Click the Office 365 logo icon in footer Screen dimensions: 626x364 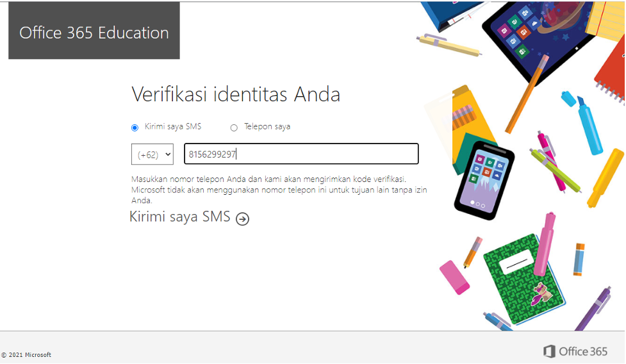point(549,352)
